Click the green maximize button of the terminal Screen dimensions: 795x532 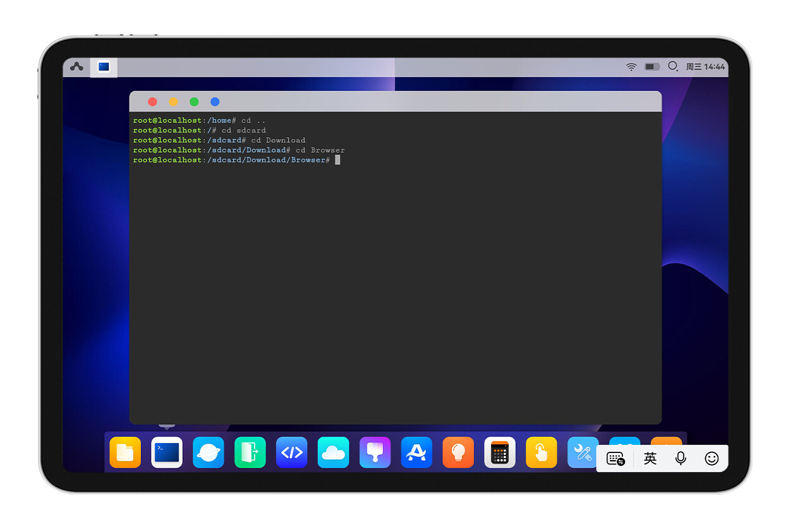pos(194,102)
